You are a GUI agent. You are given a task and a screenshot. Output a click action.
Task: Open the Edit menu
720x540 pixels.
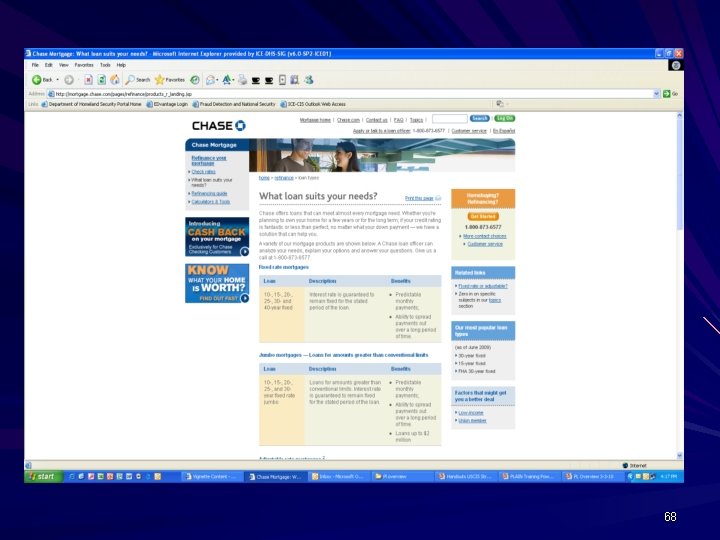point(49,65)
